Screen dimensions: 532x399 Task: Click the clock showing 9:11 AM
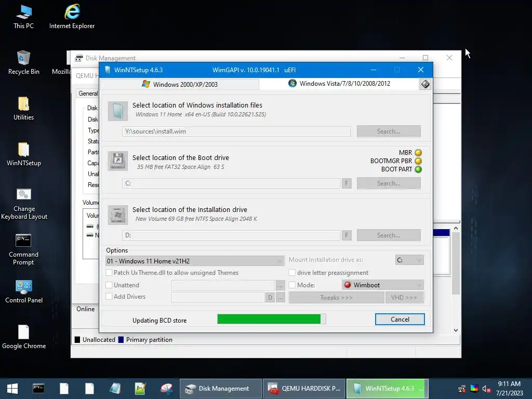(509, 384)
